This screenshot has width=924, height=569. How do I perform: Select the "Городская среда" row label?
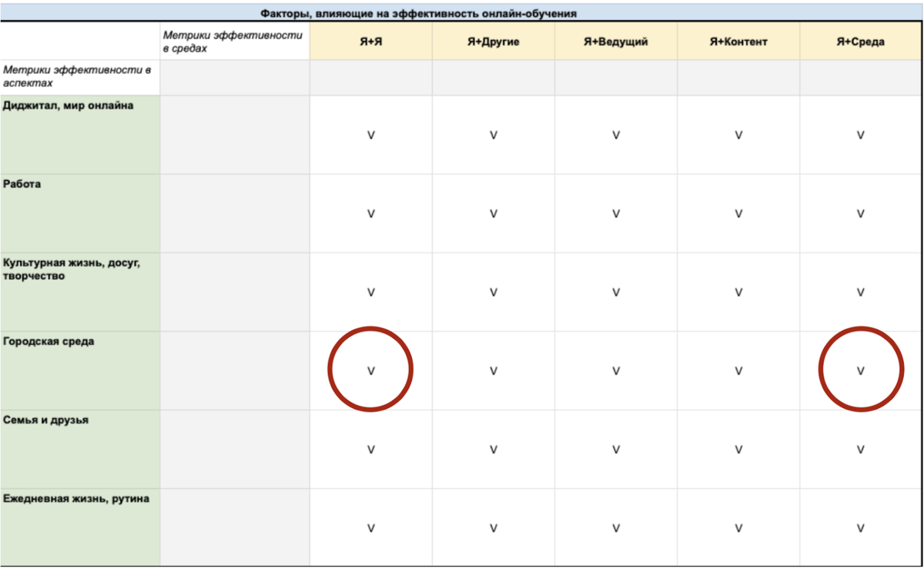(80, 370)
